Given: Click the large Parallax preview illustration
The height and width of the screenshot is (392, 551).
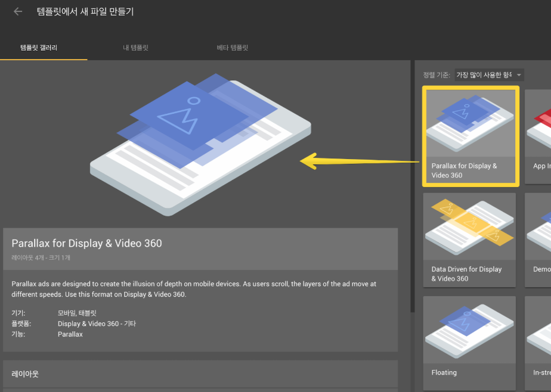Looking at the screenshot, I should (x=200, y=145).
